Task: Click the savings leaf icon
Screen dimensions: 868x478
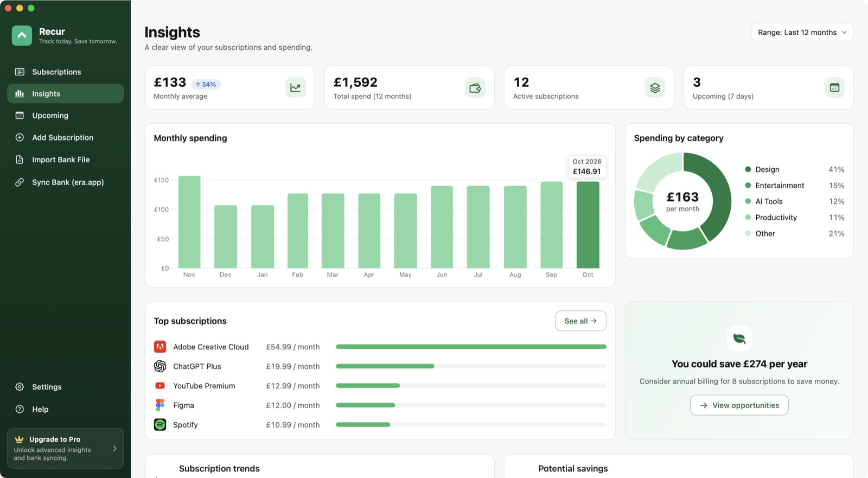Action: (739, 339)
